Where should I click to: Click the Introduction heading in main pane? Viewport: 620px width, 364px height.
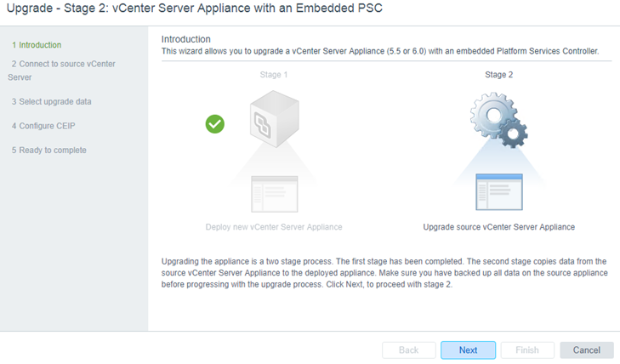186,39
